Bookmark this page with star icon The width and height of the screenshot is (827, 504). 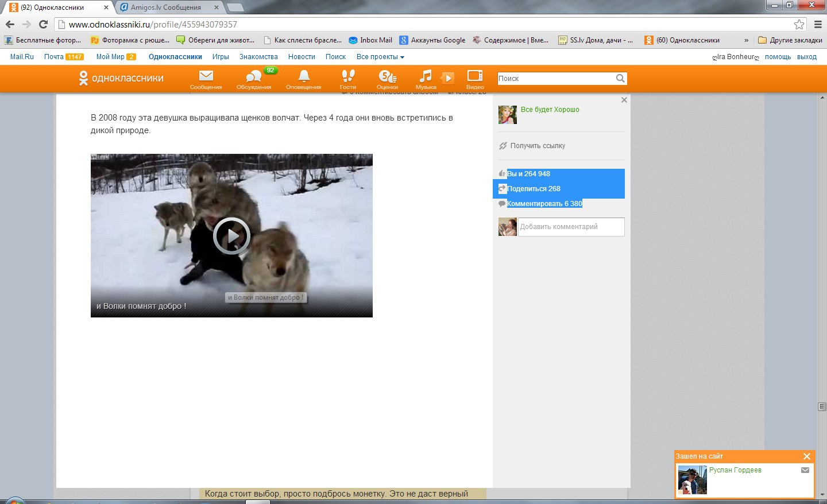click(x=799, y=24)
